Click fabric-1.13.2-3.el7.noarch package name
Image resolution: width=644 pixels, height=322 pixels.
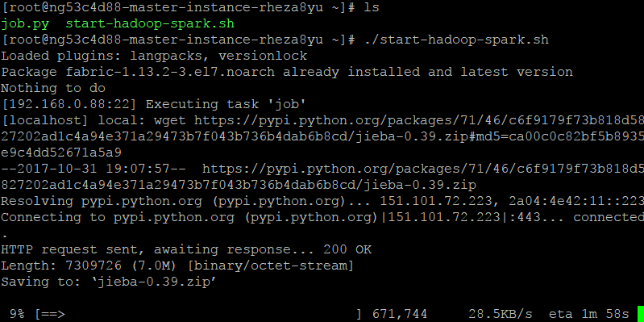[170, 72]
